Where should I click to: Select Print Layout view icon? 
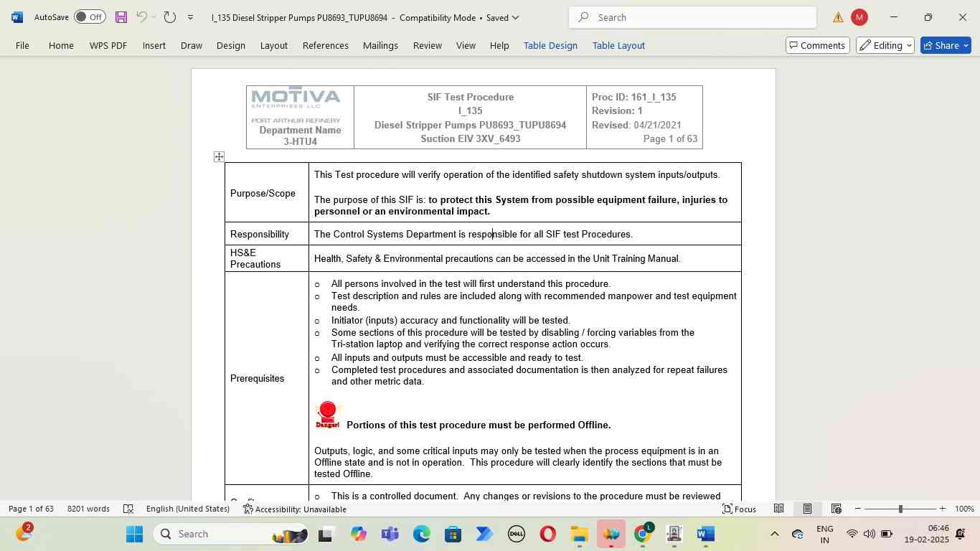click(807, 509)
